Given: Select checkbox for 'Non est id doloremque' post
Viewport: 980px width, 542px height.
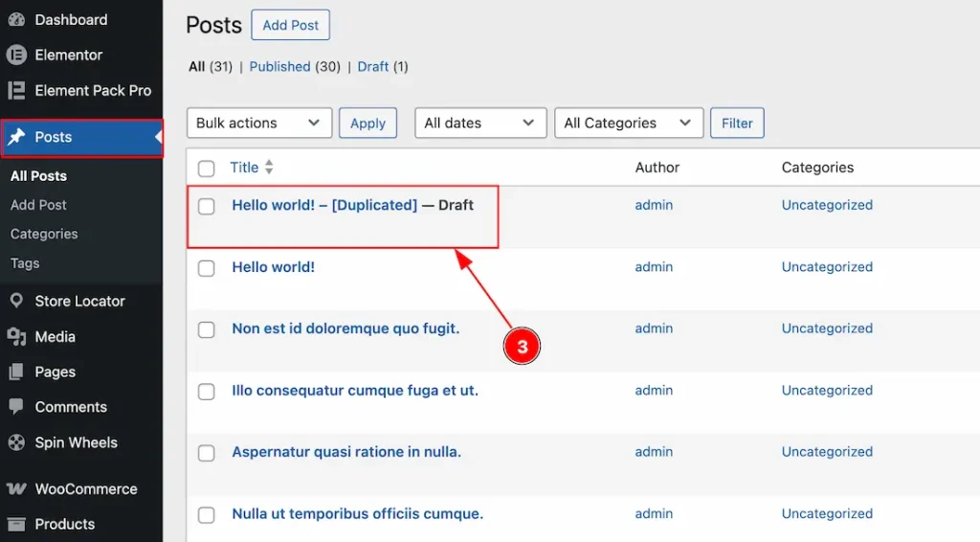Looking at the screenshot, I should 207,329.
